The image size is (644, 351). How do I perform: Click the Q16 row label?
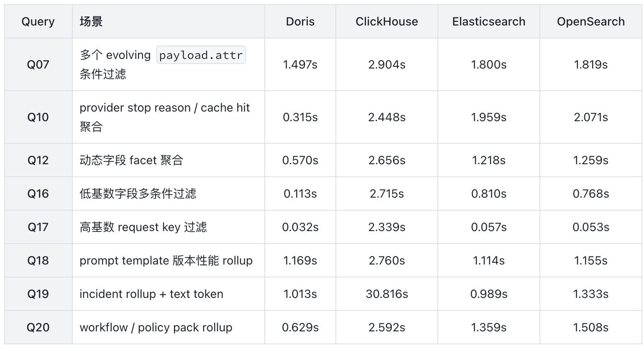pos(38,193)
